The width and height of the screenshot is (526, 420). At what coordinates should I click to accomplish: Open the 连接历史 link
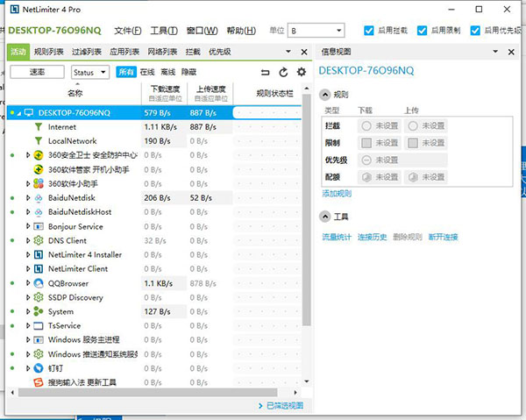click(x=372, y=237)
